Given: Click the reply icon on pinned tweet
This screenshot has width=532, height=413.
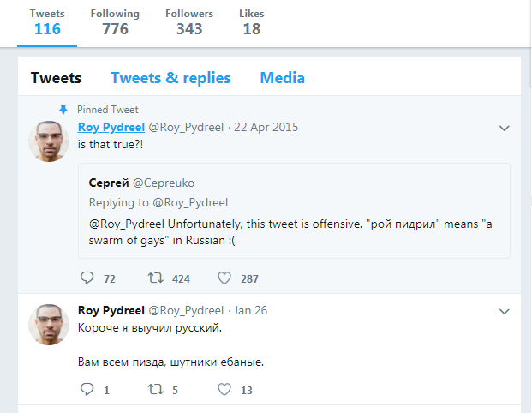Looking at the screenshot, I should [87, 278].
